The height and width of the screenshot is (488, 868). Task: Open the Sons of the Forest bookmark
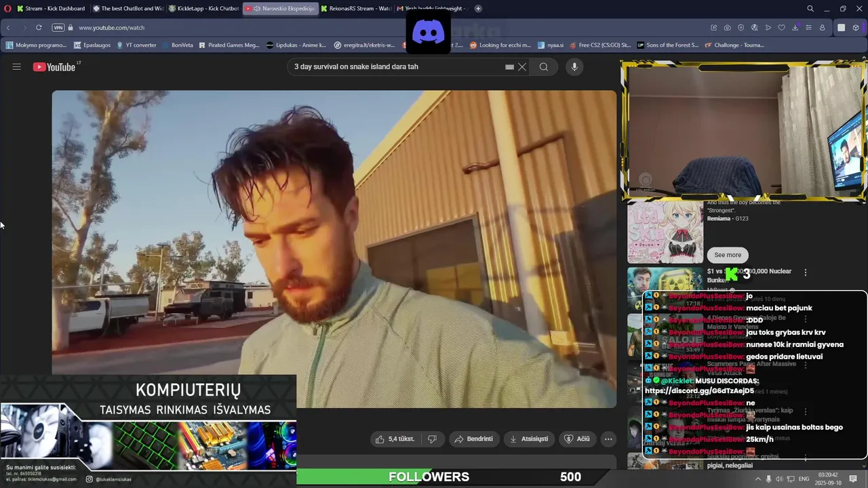pos(668,45)
